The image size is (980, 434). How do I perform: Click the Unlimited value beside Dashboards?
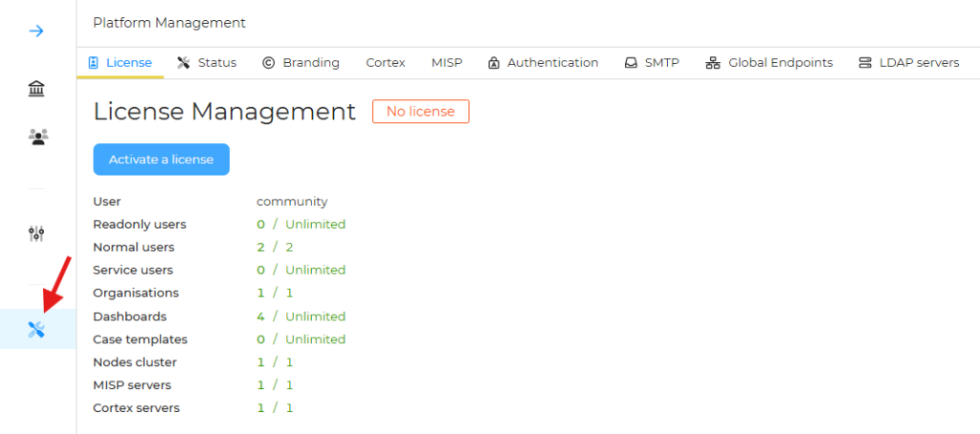click(x=315, y=316)
